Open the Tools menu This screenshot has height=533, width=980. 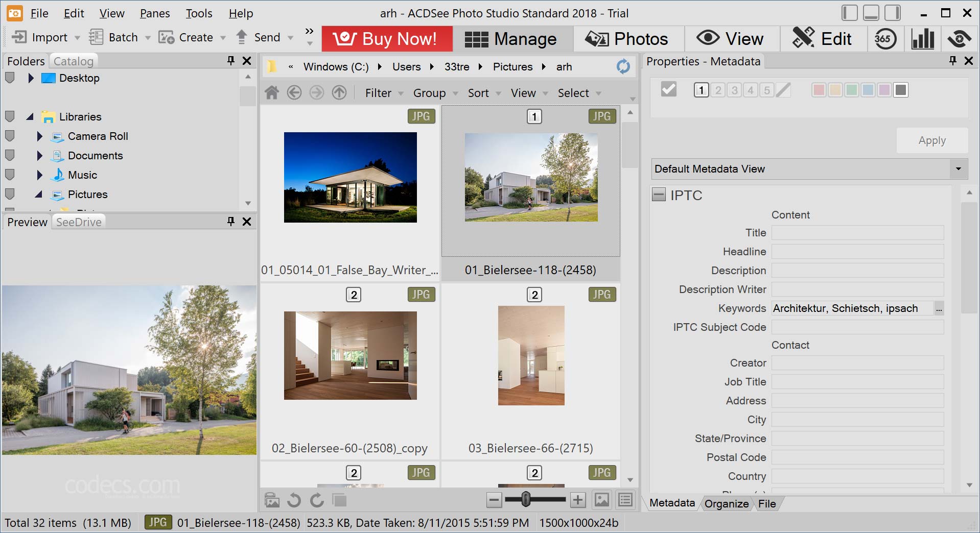click(199, 13)
